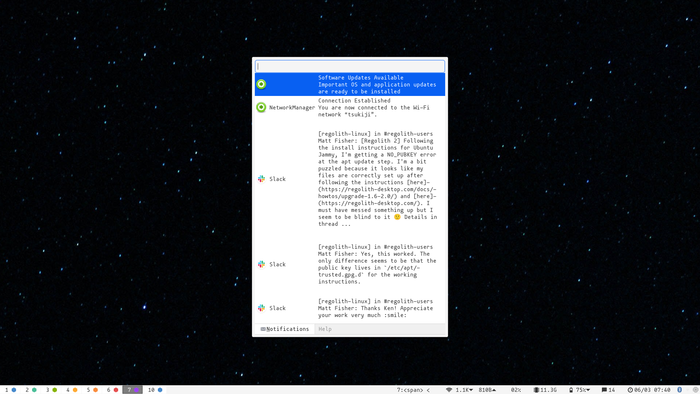Viewport: 700px width, 394px height.
Task: Switch to workspace 1 in the bar
Action: point(10,390)
